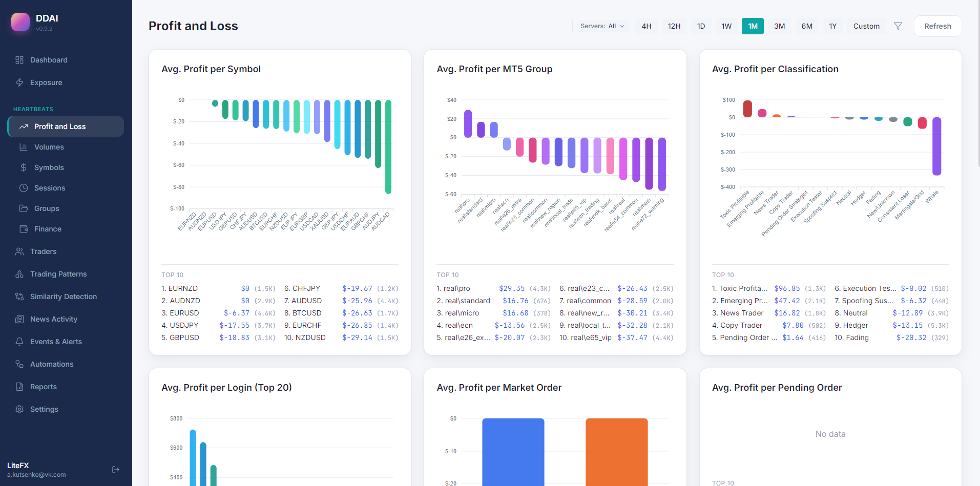Select the 1Y time range

(x=833, y=26)
